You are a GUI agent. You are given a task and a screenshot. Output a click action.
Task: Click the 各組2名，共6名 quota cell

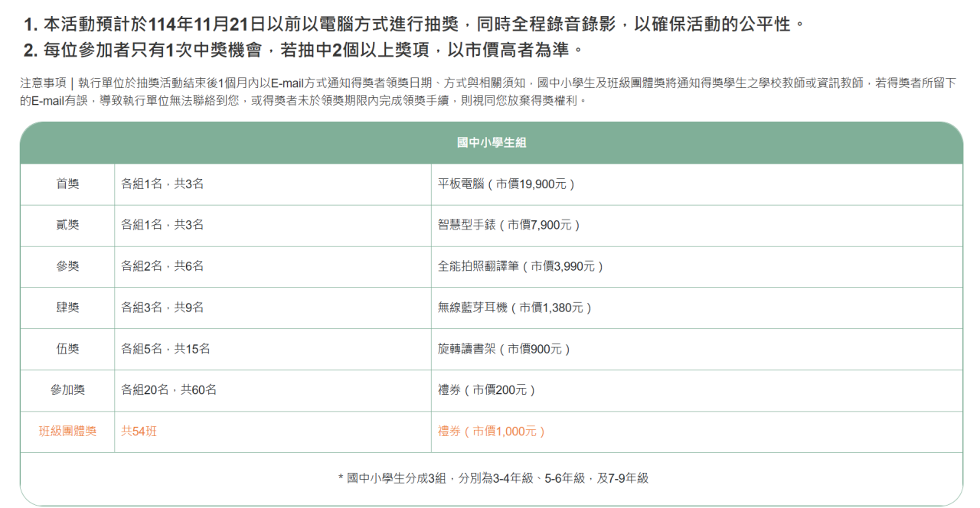(162, 267)
